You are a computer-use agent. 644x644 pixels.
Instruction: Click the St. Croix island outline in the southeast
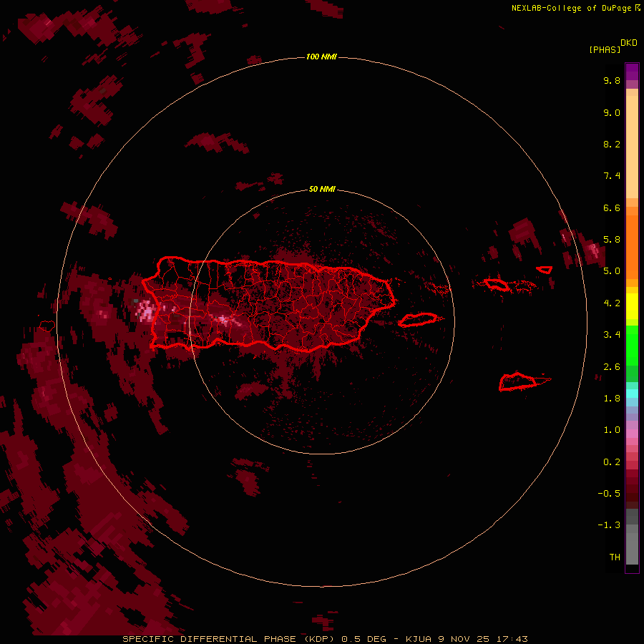pos(518,381)
